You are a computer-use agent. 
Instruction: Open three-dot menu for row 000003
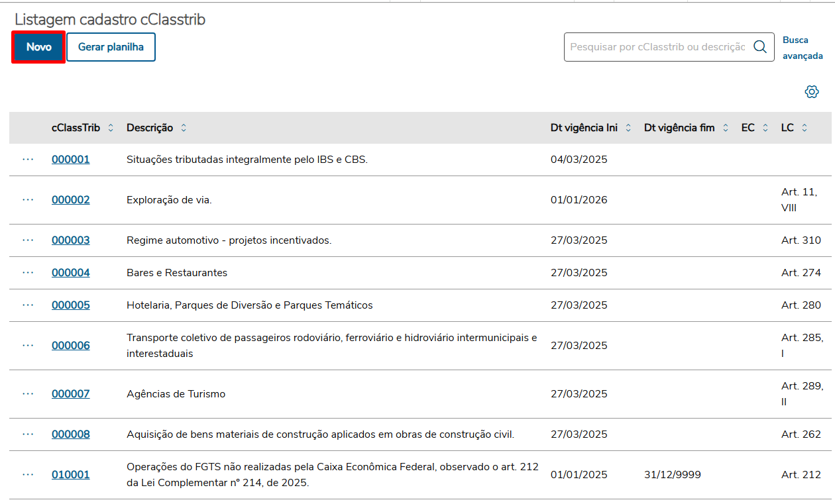(x=28, y=240)
